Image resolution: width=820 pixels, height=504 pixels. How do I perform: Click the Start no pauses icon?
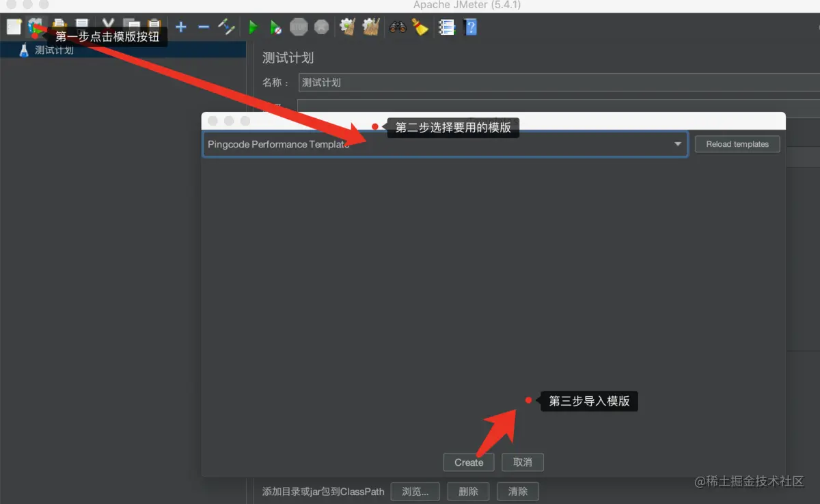pyautogui.click(x=275, y=27)
